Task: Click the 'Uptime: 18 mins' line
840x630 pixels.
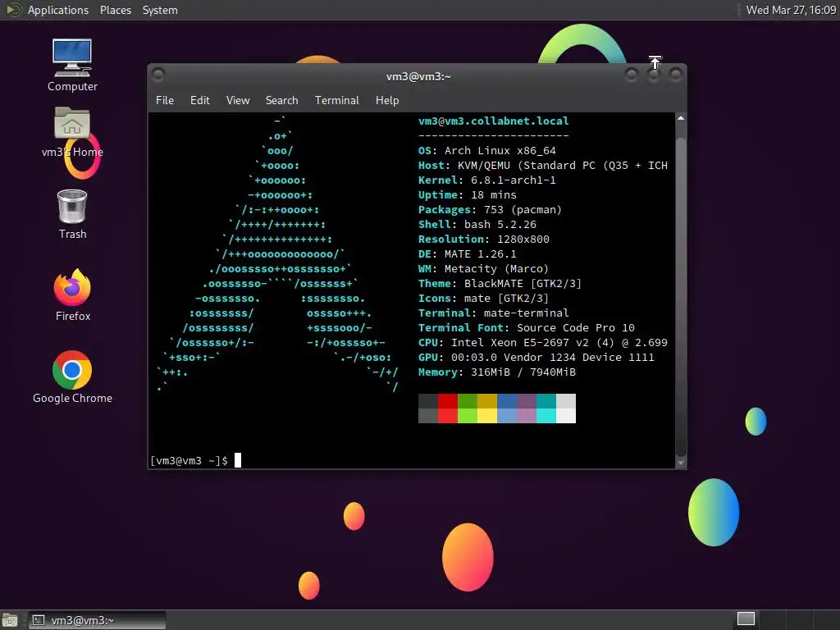Action: pos(467,195)
